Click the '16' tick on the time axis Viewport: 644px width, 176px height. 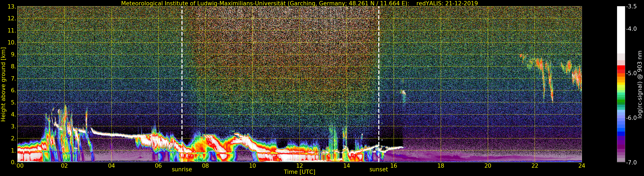pyautogui.click(x=393, y=166)
